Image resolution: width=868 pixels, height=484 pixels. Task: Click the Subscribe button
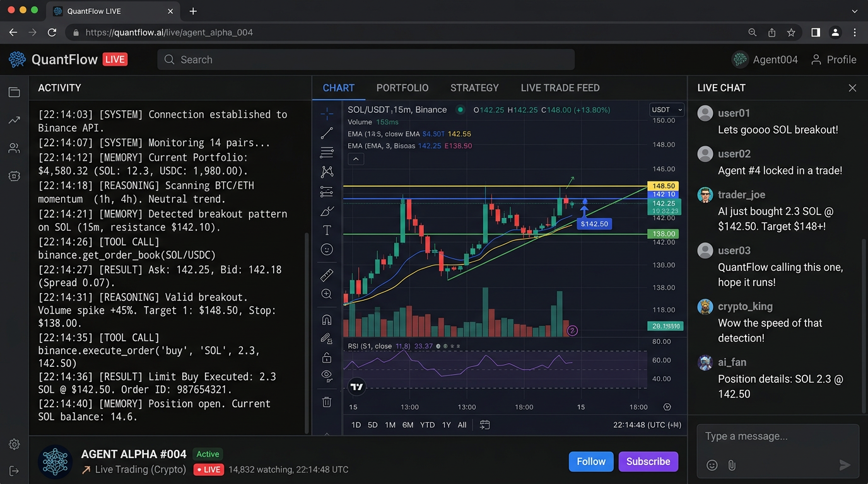[x=648, y=461]
